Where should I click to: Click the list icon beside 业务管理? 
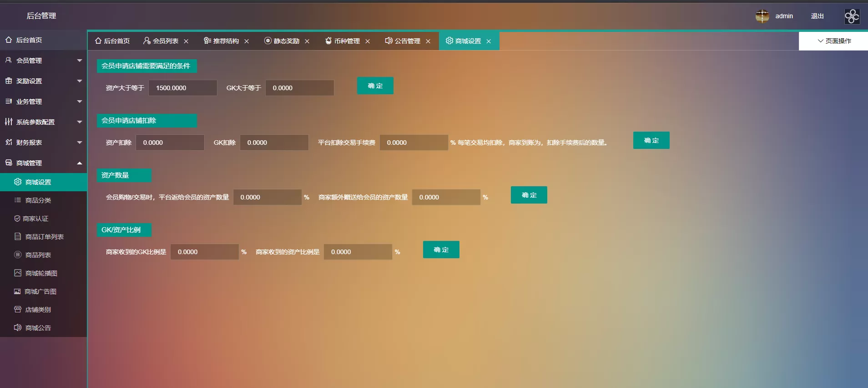coord(9,101)
